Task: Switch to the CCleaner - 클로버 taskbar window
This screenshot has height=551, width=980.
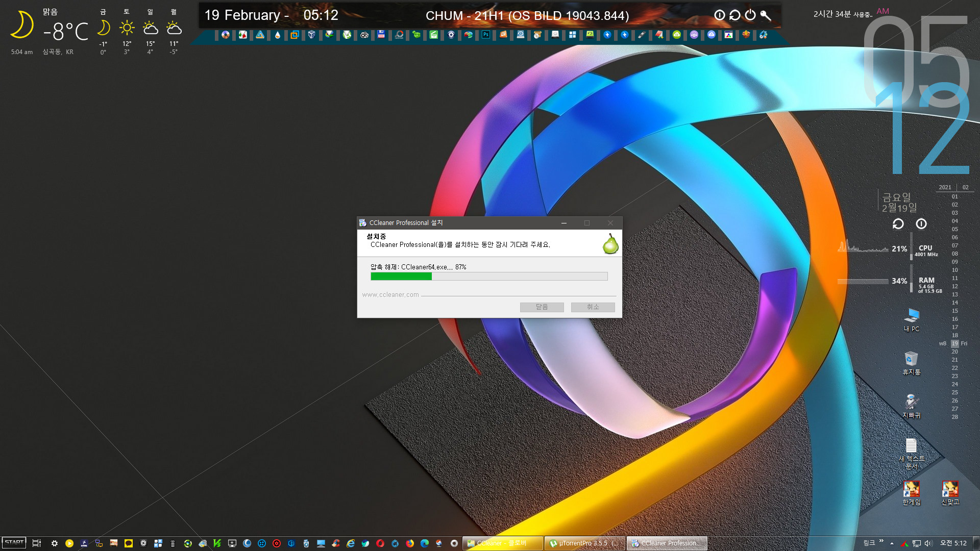Action: point(503,543)
